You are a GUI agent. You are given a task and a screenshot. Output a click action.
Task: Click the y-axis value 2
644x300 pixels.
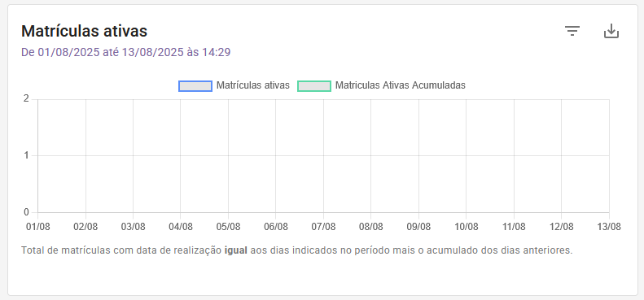26,99
